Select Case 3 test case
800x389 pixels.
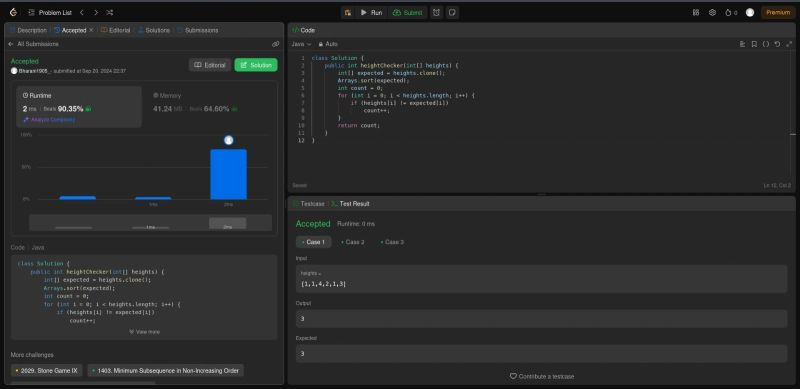[x=392, y=242]
